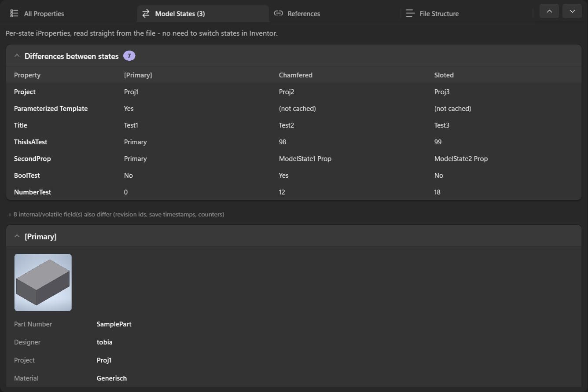The width and height of the screenshot is (588, 392).
Task: Click the [Primary] column header
Action: pos(138,75)
